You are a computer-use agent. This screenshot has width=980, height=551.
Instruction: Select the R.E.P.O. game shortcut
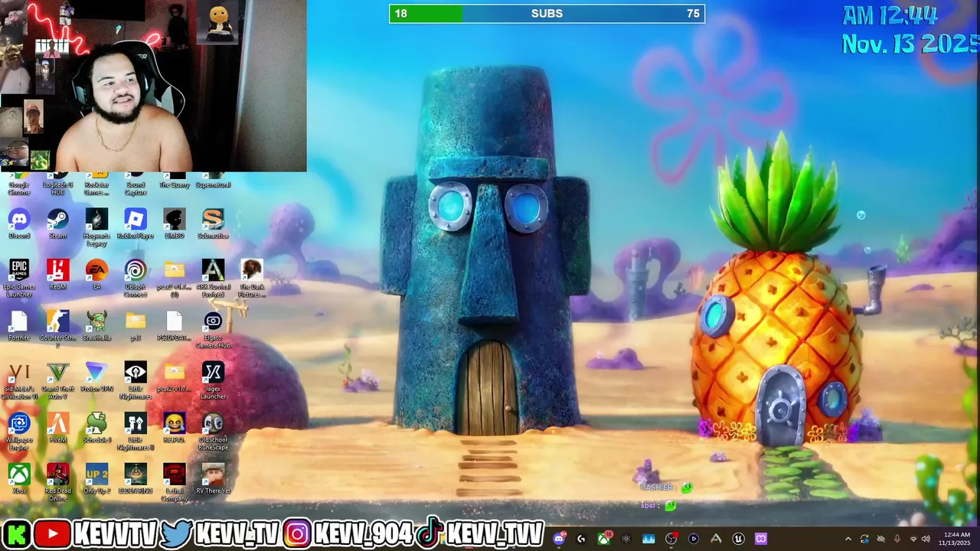coord(175,428)
